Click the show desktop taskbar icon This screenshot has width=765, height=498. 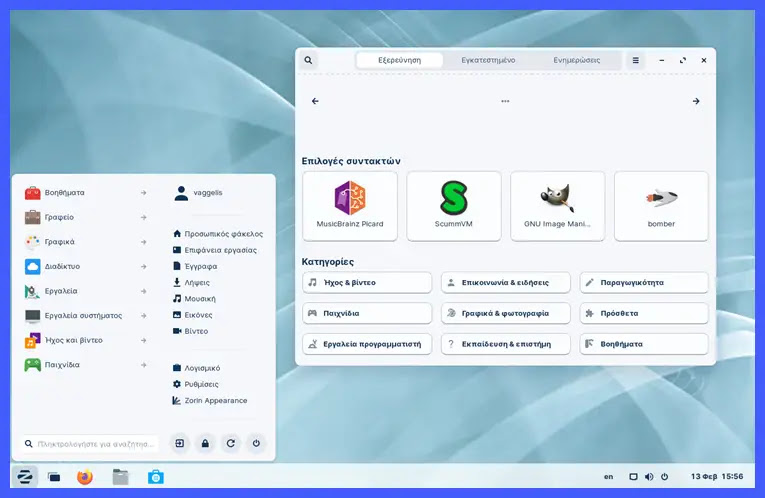pyautogui.click(x=54, y=477)
